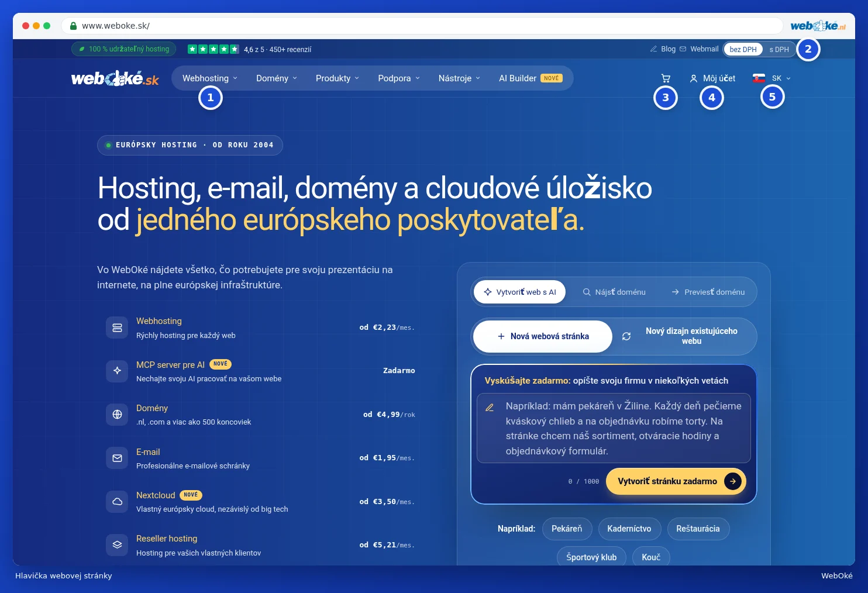Switch to Vytvoriť web s AI tab
The width and height of the screenshot is (868, 593).
click(519, 292)
